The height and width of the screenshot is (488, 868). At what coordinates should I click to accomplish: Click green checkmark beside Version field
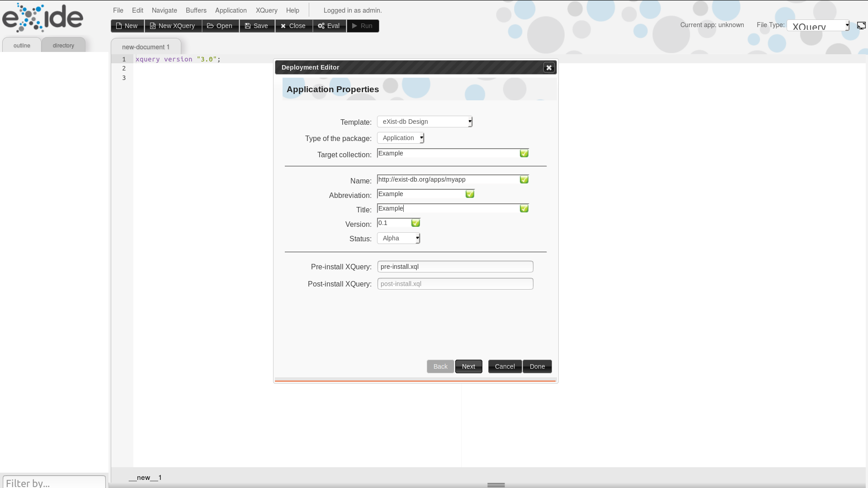tap(415, 223)
